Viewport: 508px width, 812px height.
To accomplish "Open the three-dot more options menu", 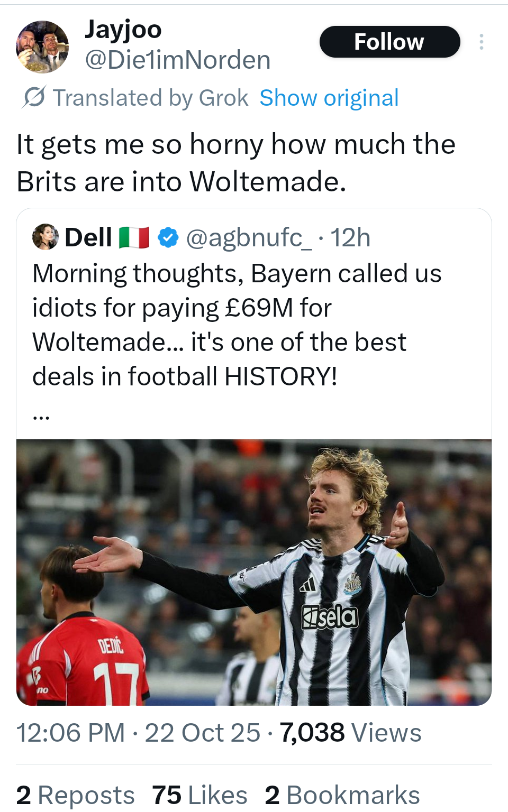I will coord(481,42).
